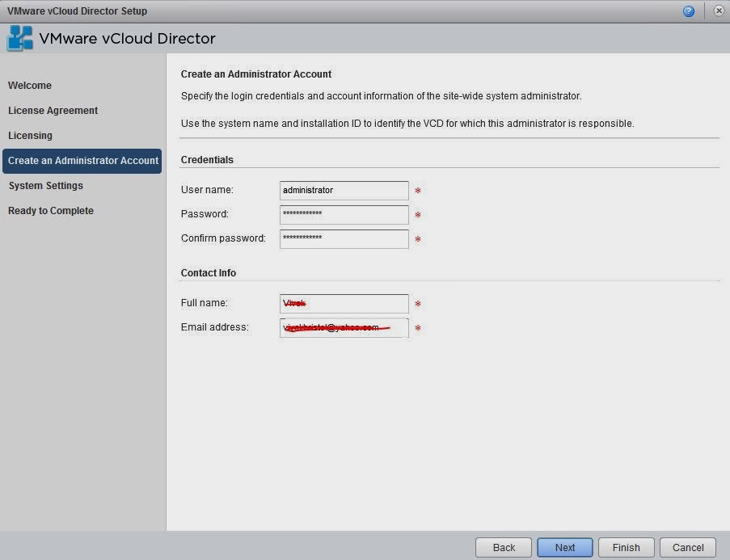Edit the Email address field
Image resolution: width=730 pixels, height=560 pixels.
coord(344,328)
